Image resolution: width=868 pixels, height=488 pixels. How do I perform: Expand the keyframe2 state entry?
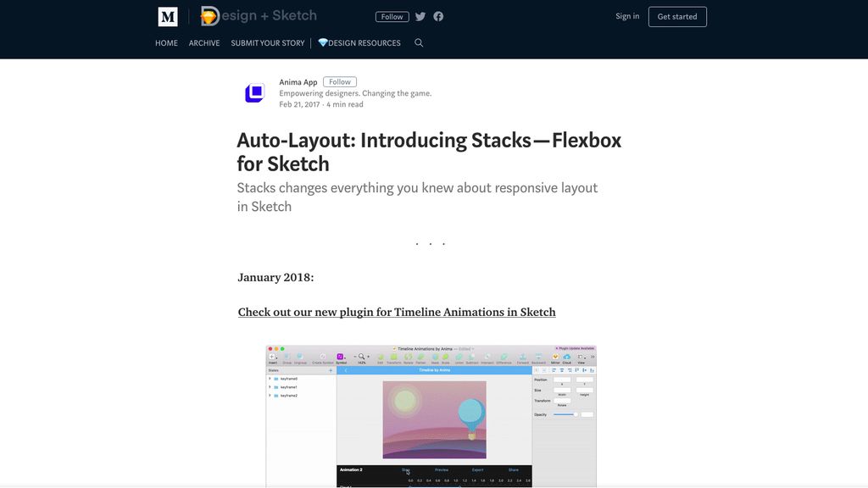(x=270, y=396)
